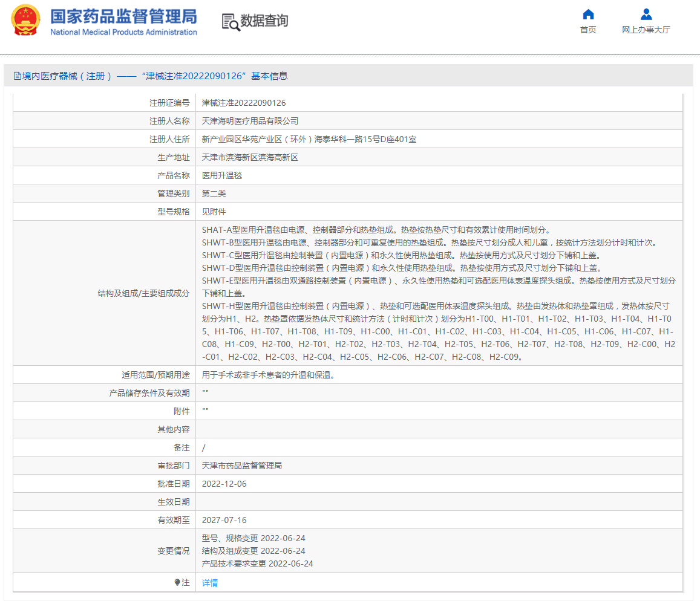
Task: Click 国家药品监督管理局 site title
Action: (x=123, y=16)
